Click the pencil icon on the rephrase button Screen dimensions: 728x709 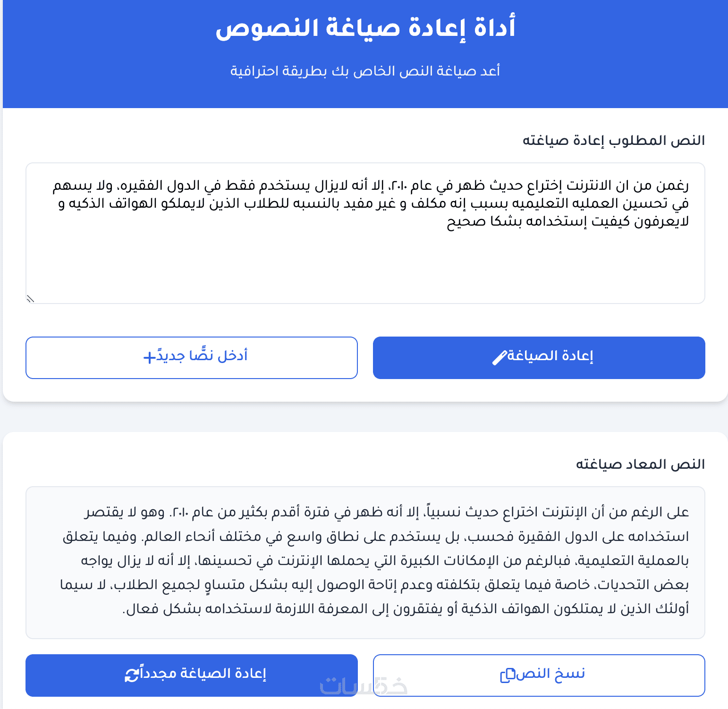point(499,358)
